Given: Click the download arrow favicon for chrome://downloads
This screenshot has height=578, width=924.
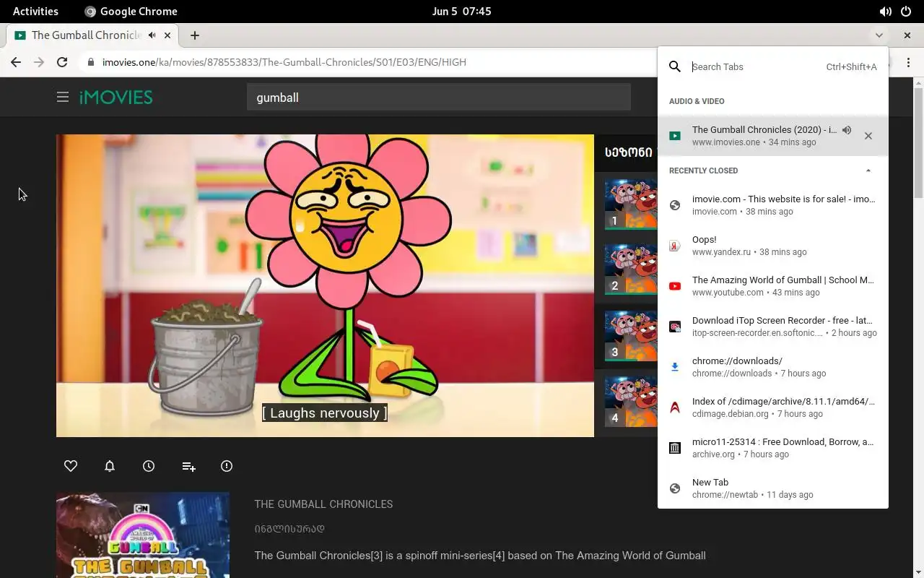Looking at the screenshot, I should pos(675,367).
